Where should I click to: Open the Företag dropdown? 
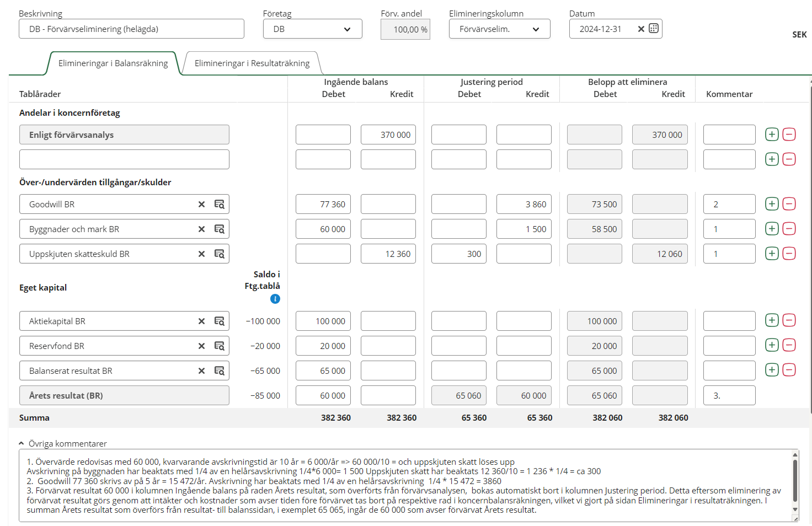point(312,29)
